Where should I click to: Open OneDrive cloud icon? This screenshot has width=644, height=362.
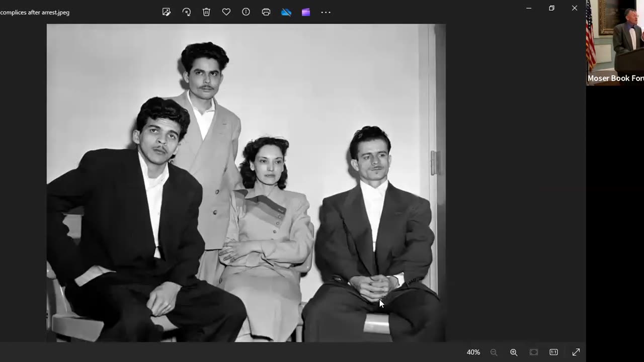286,12
